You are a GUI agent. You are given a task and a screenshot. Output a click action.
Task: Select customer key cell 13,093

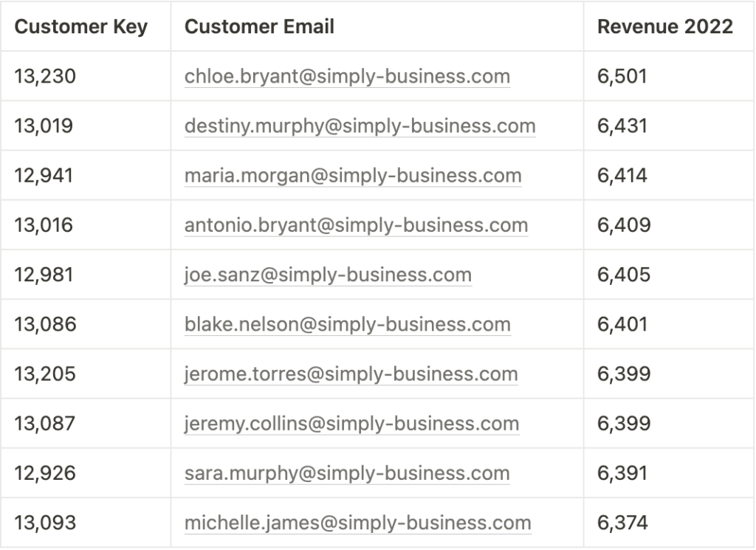coord(86,523)
